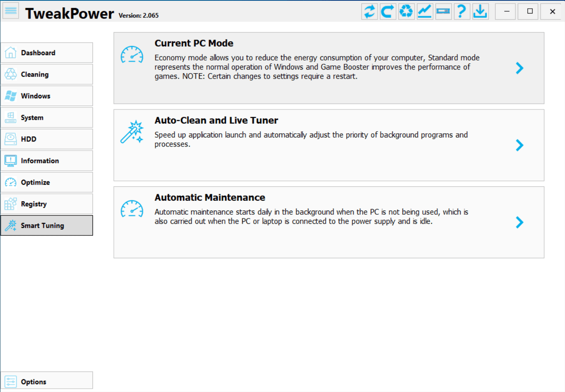Screen dimensions: 565x392
Task: Click the recycle symbol toolbar icon
Action: coord(406,11)
